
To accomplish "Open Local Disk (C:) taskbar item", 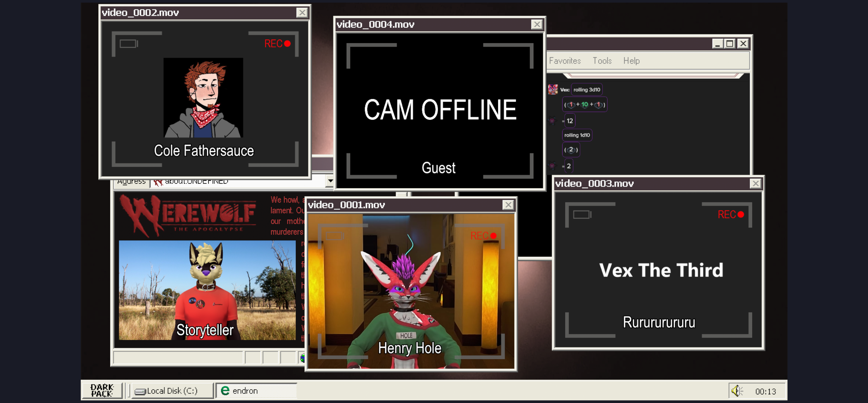I will point(172,390).
